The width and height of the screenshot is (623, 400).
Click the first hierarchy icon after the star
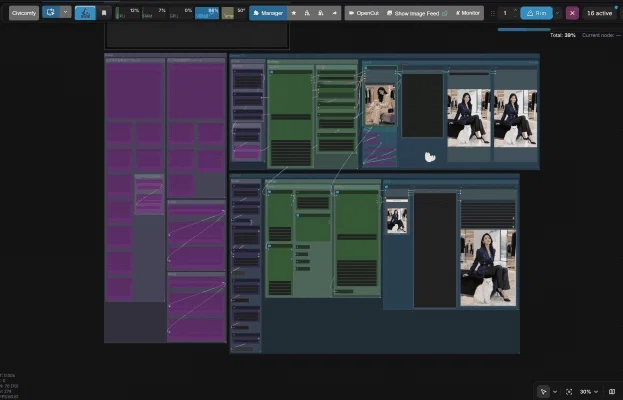click(x=307, y=13)
